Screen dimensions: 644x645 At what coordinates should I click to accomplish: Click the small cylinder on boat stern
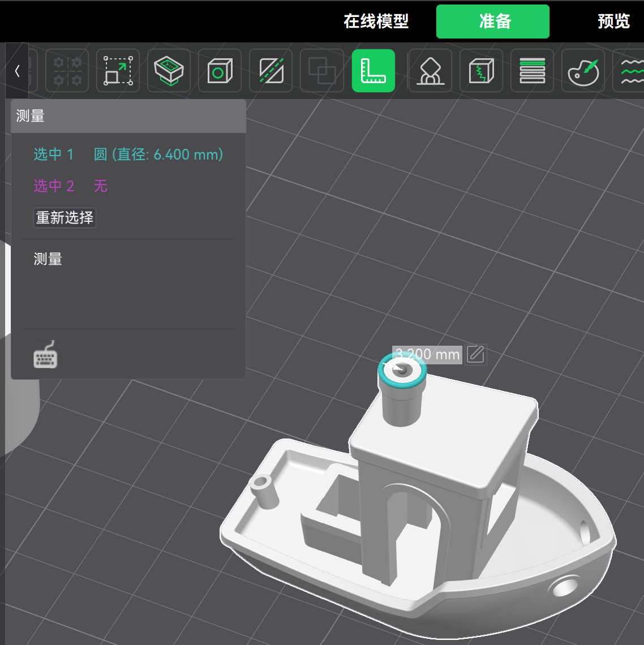[x=264, y=492]
